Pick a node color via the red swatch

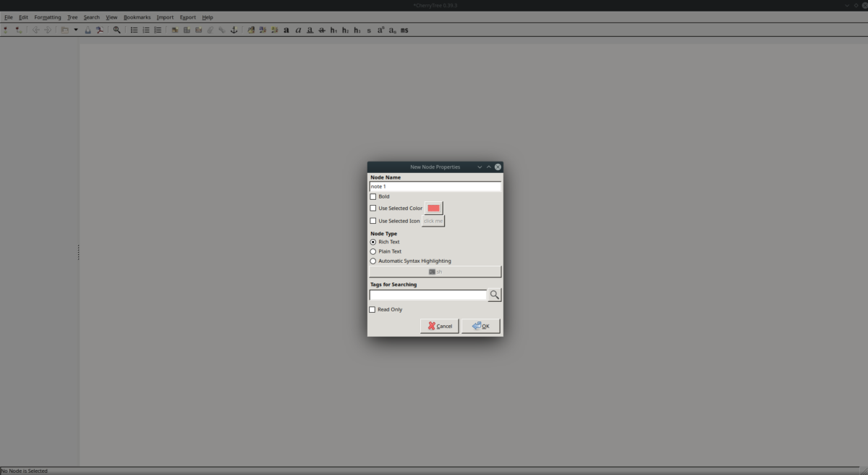click(x=433, y=208)
